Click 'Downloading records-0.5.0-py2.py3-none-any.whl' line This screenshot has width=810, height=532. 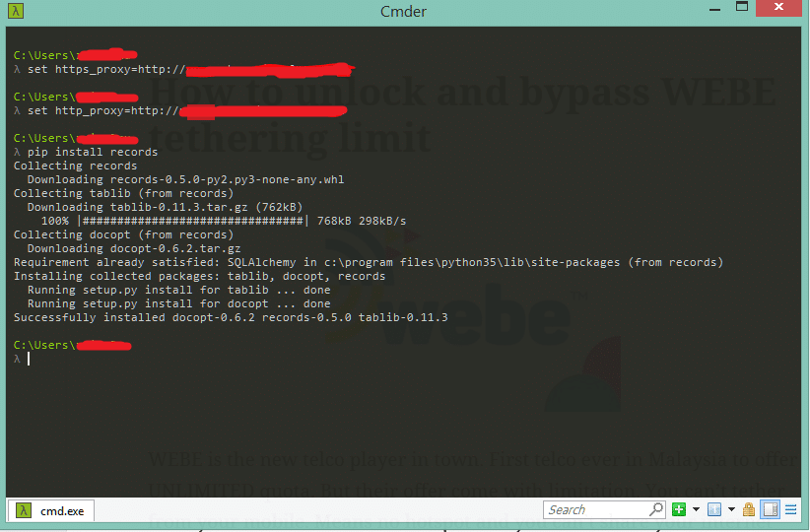click(185, 179)
